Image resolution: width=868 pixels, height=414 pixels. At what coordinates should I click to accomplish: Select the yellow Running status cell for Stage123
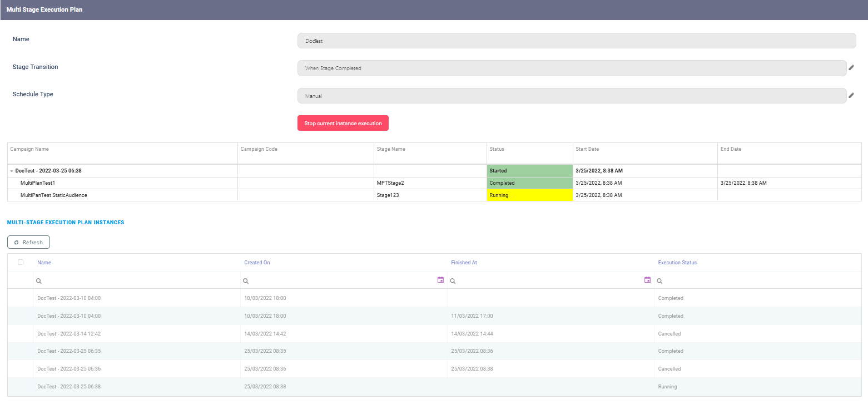[x=529, y=195]
